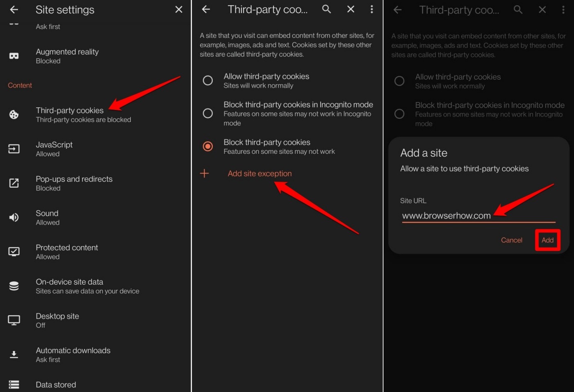Viewport: 574px width, 392px height.
Task: Open Augmented reality setting
Action: [96, 56]
